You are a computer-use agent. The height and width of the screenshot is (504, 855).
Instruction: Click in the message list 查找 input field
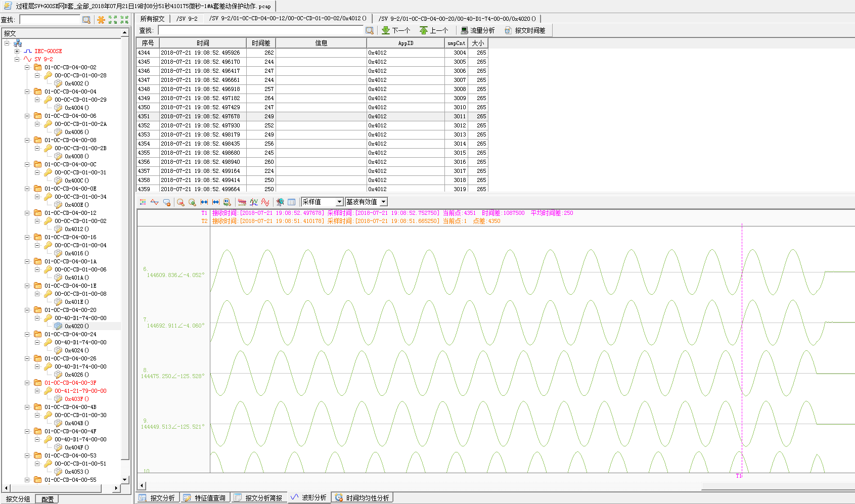261,30
